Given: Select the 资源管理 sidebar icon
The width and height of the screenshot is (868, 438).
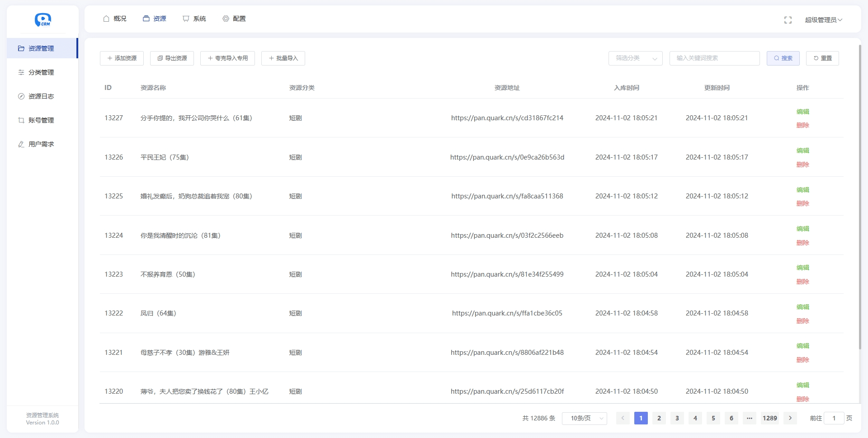Looking at the screenshot, I should [x=21, y=48].
